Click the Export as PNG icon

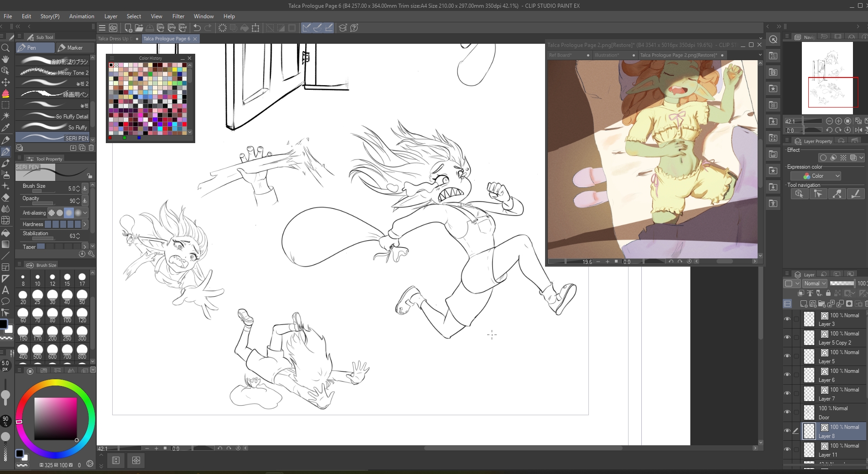(x=172, y=28)
